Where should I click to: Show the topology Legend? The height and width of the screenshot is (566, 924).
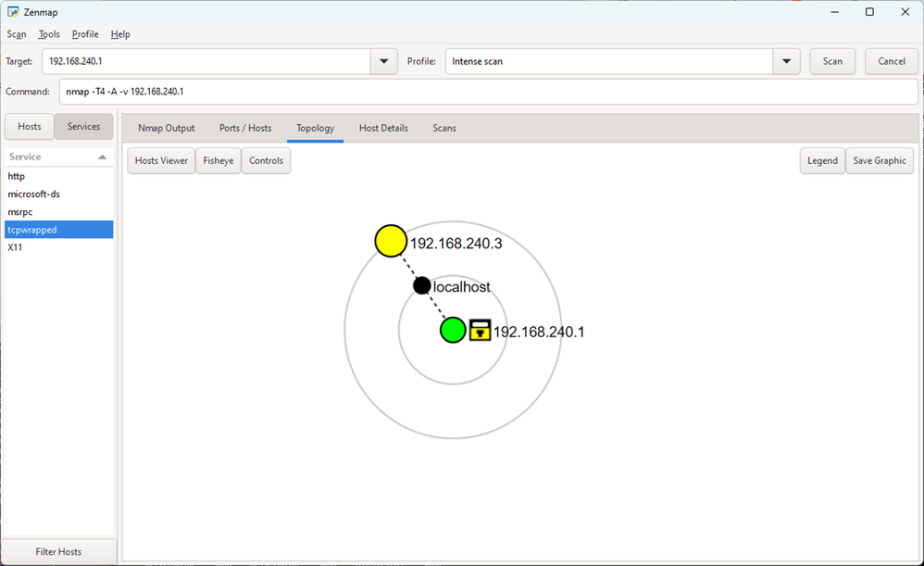click(822, 160)
